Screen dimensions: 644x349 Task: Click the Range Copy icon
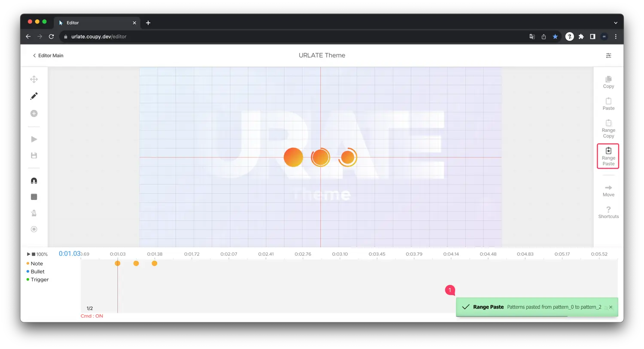608,129
